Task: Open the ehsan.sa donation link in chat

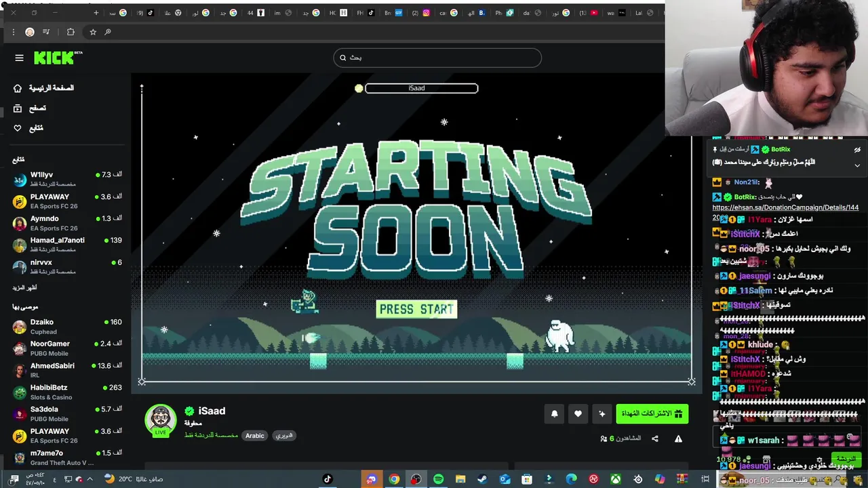Action: [x=785, y=207]
